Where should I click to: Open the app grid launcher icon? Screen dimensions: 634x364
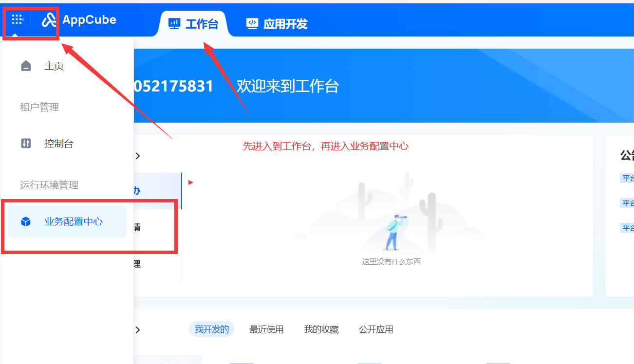point(17,19)
